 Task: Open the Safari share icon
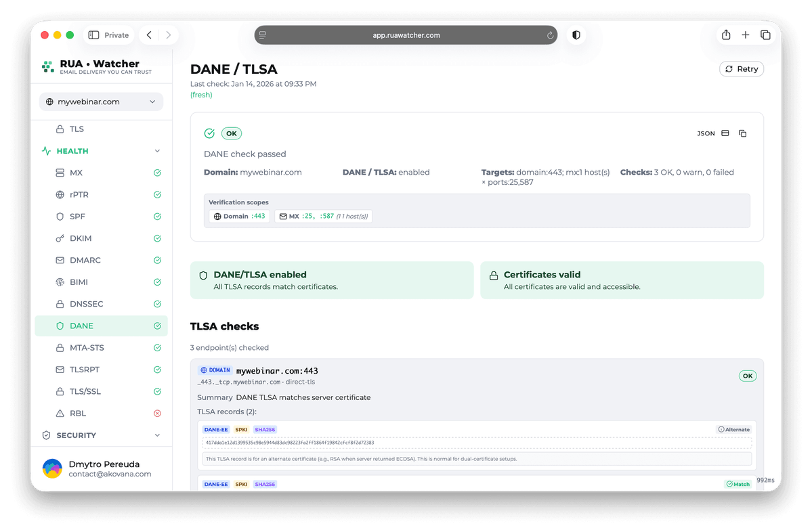pyautogui.click(x=726, y=35)
